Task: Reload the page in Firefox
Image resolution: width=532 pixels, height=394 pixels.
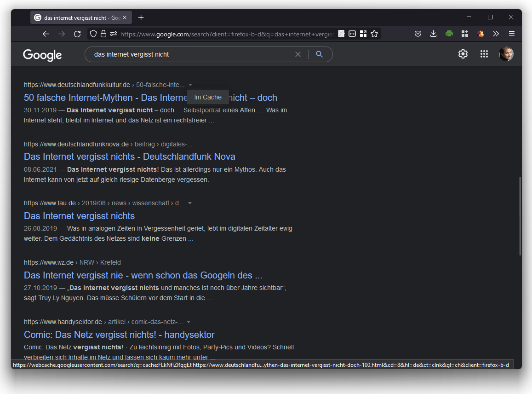Action: (x=77, y=34)
